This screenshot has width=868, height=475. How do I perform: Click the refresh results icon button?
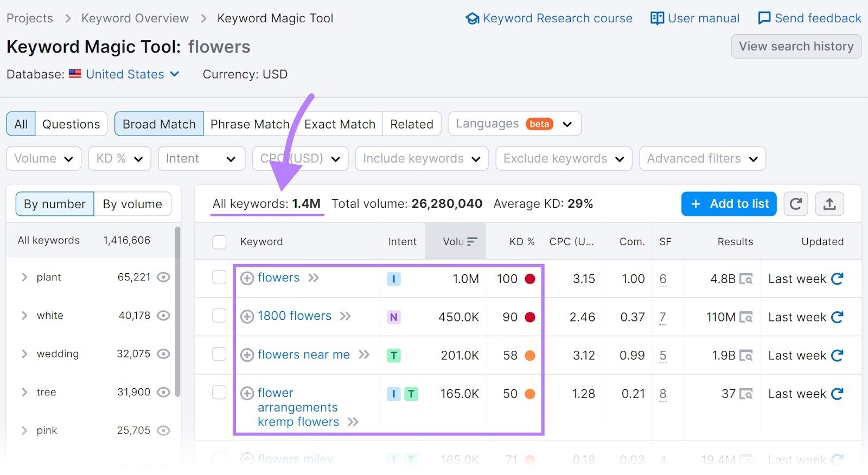795,204
